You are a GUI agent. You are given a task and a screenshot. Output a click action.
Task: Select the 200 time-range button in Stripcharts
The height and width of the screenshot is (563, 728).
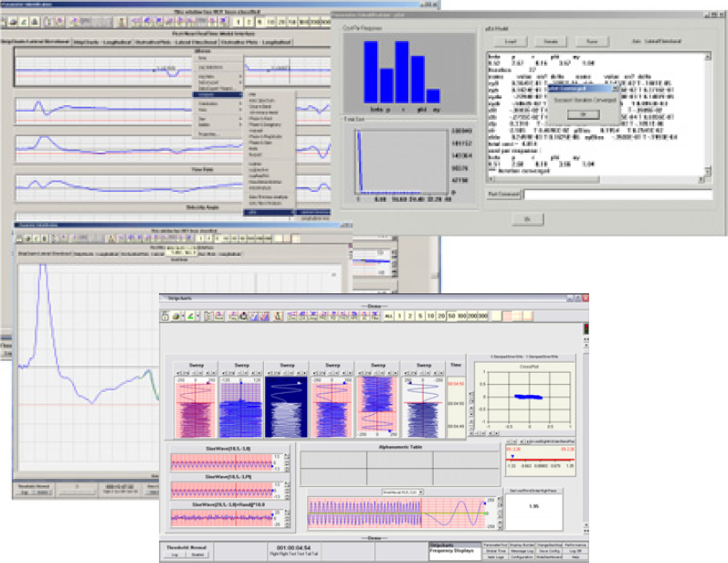pos(472,316)
